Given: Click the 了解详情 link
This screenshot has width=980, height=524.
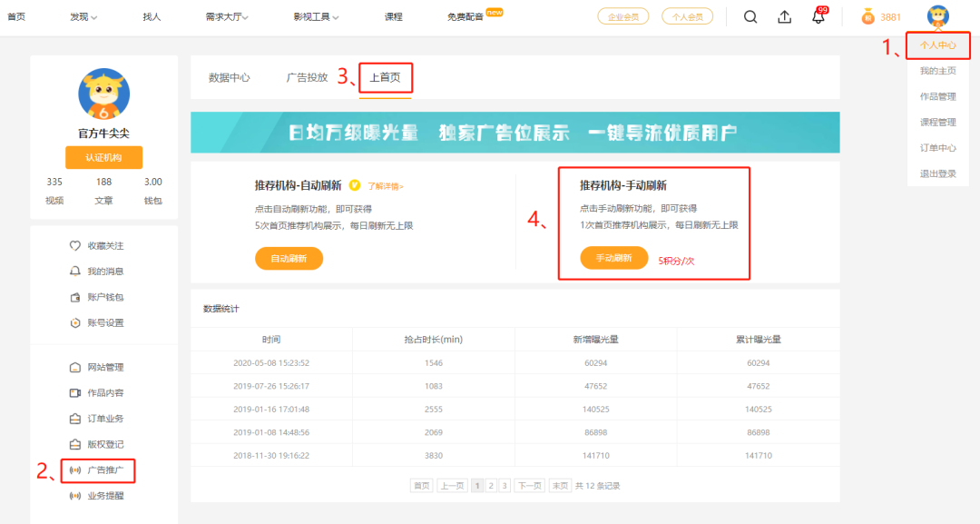Looking at the screenshot, I should coord(386,186).
